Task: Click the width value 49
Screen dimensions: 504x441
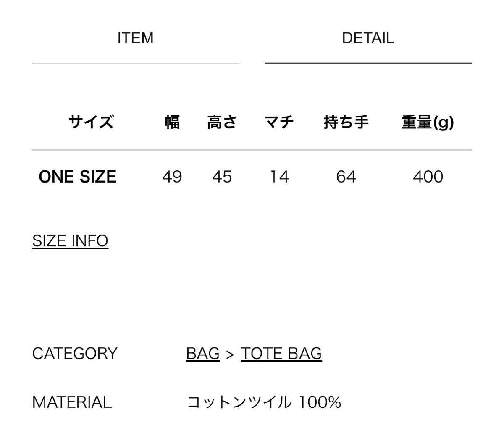Action: [x=172, y=177]
